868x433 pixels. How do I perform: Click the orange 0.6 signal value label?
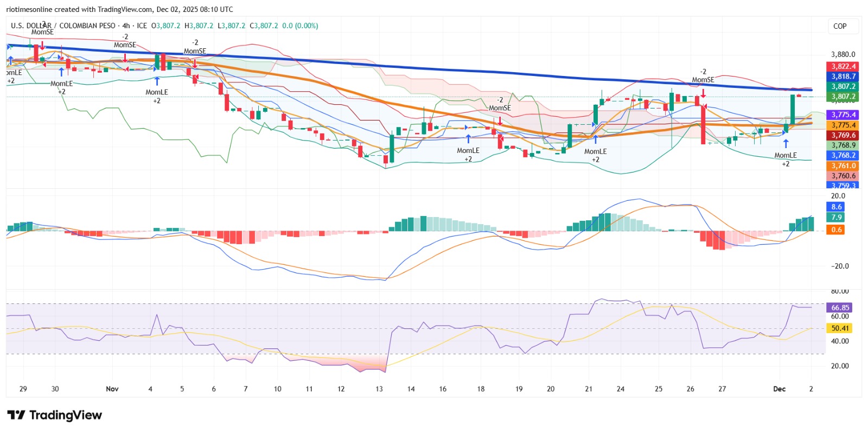pyautogui.click(x=837, y=230)
